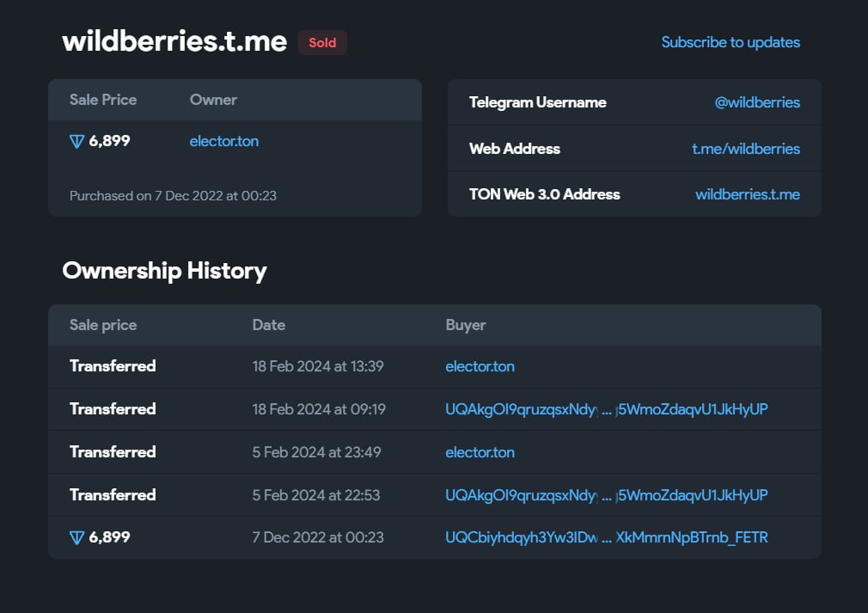
Task: Click date '5 Feb 2024 at 22:53'
Action: tap(316, 495)
